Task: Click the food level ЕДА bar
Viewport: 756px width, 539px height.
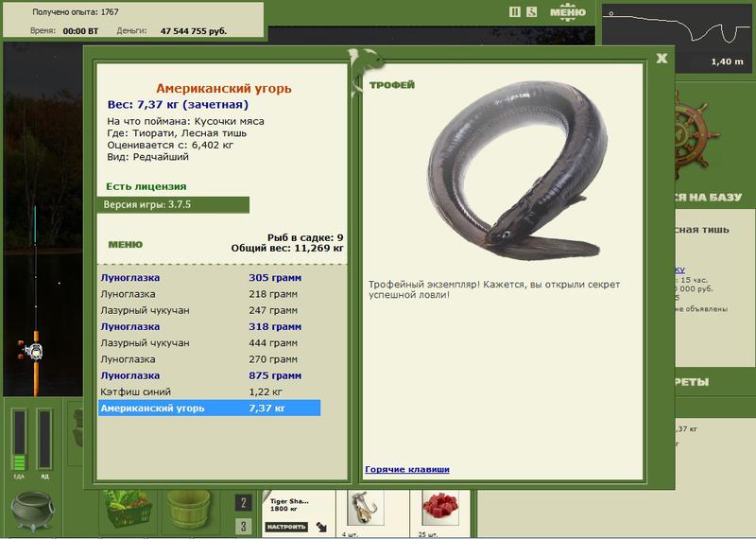Action: tap(19, 440)
